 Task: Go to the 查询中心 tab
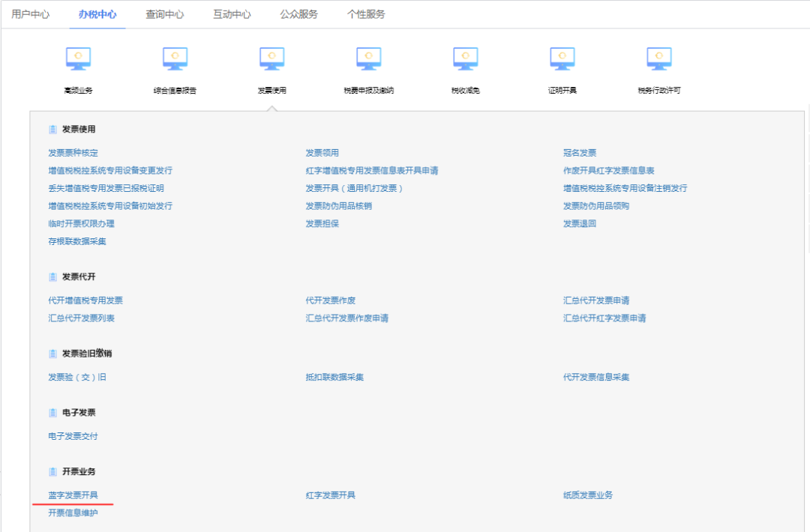pos(165,14)
